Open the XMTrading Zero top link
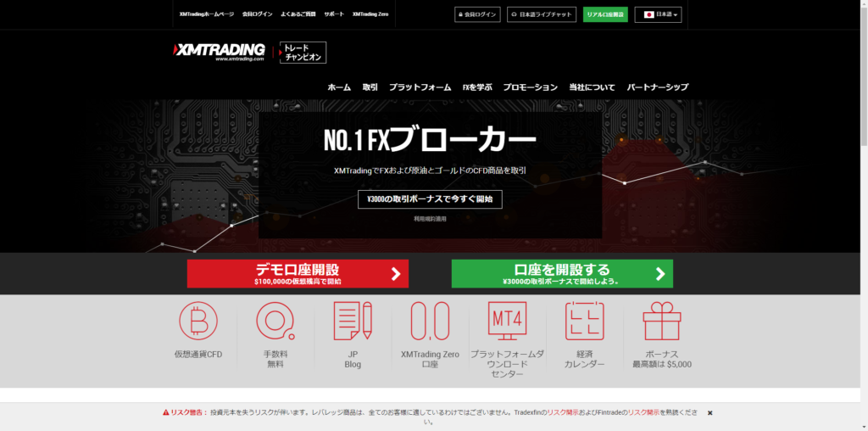Screen dimensions: 868x431 pos(370,14)
